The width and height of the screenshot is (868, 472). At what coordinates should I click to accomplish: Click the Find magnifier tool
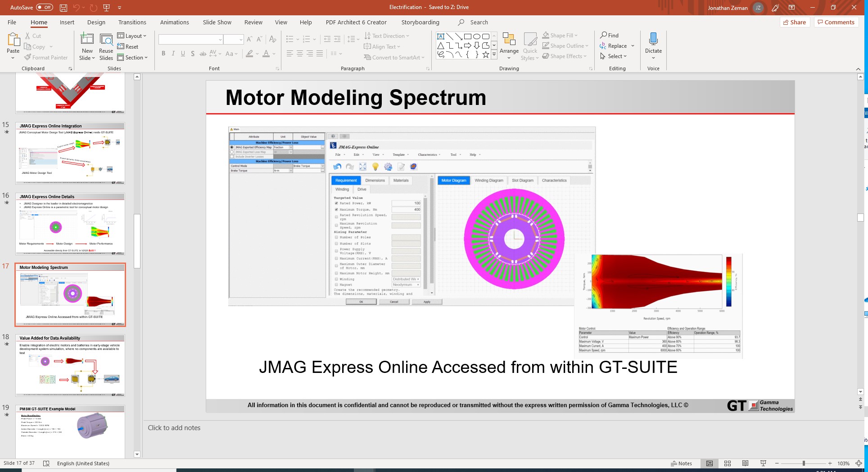[x=610, y=35]
